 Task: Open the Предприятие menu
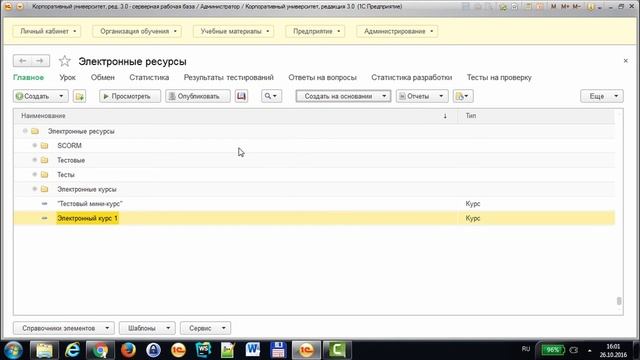(315, 31)
